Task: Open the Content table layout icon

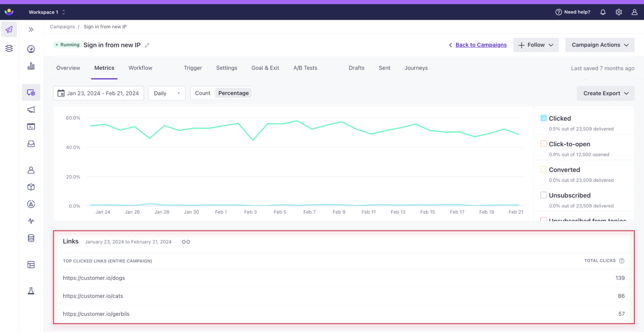Action: point(31,265)
